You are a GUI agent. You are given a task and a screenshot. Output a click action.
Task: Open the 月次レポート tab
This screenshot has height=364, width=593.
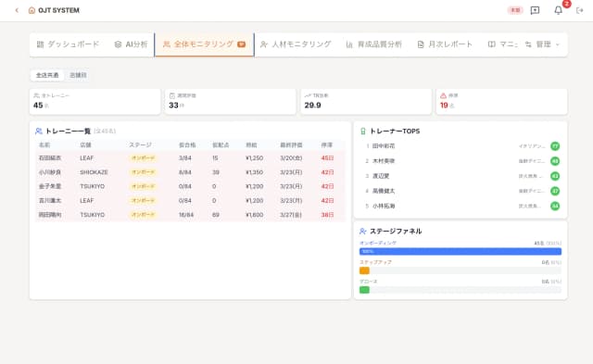445,44
